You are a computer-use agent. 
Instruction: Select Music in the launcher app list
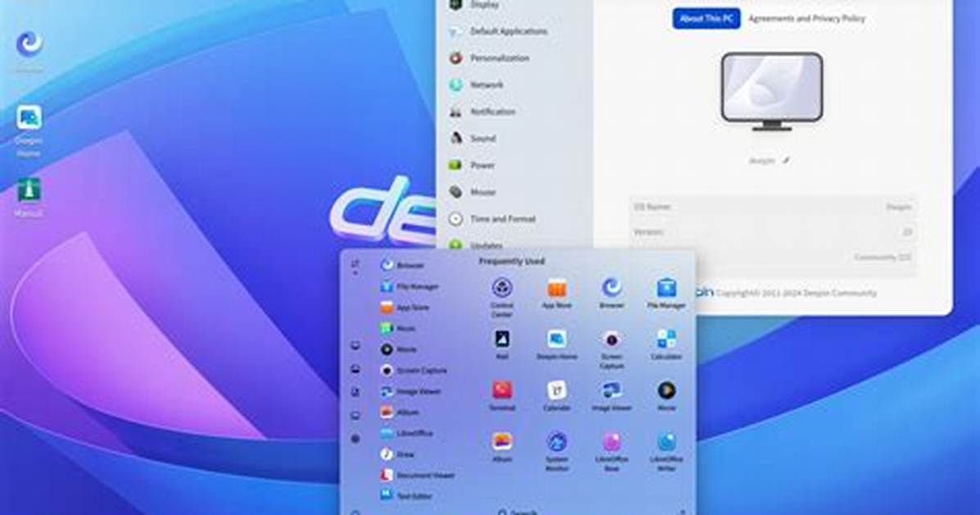point(398,328)
